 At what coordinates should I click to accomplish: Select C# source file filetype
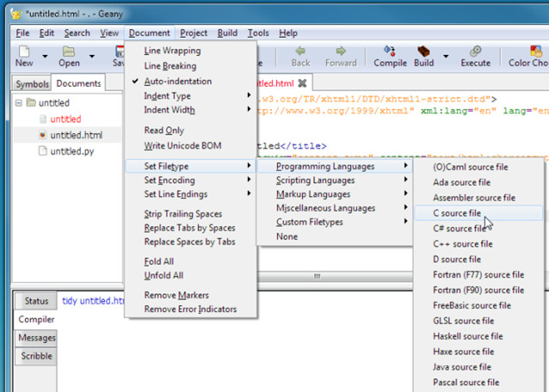[479, 228]
